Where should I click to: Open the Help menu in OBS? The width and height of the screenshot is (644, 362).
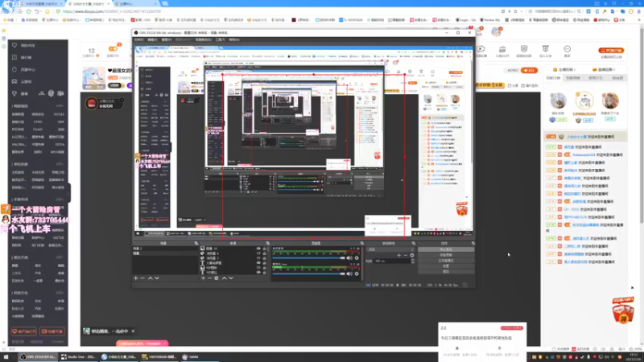tap(234, 39)
